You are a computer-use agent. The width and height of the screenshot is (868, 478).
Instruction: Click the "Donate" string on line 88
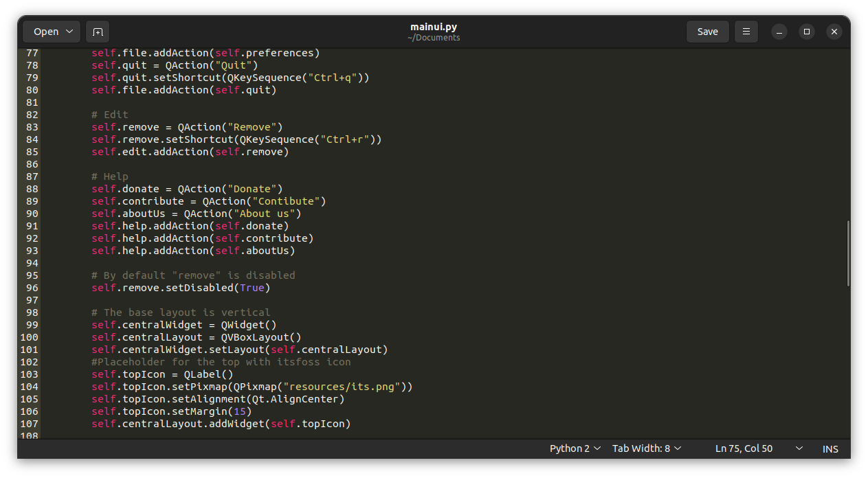coord(251,188)
